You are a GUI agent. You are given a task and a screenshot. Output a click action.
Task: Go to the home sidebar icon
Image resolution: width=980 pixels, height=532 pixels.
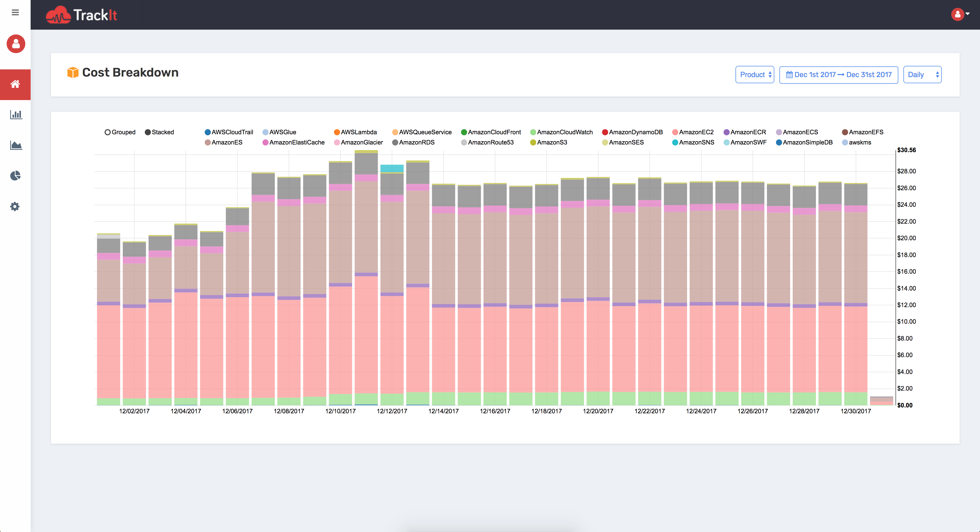tap(15, 84)
